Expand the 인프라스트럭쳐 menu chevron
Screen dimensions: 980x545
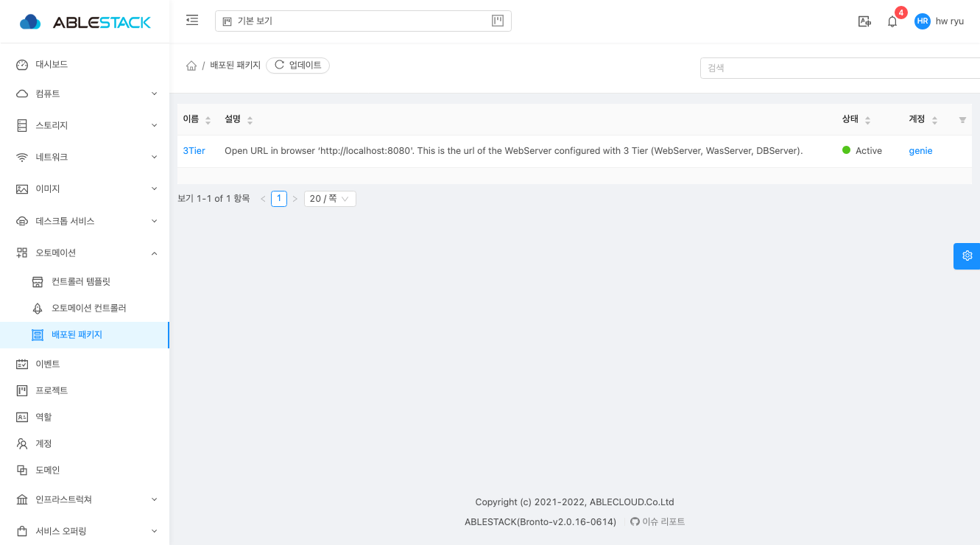coord(155,500)
